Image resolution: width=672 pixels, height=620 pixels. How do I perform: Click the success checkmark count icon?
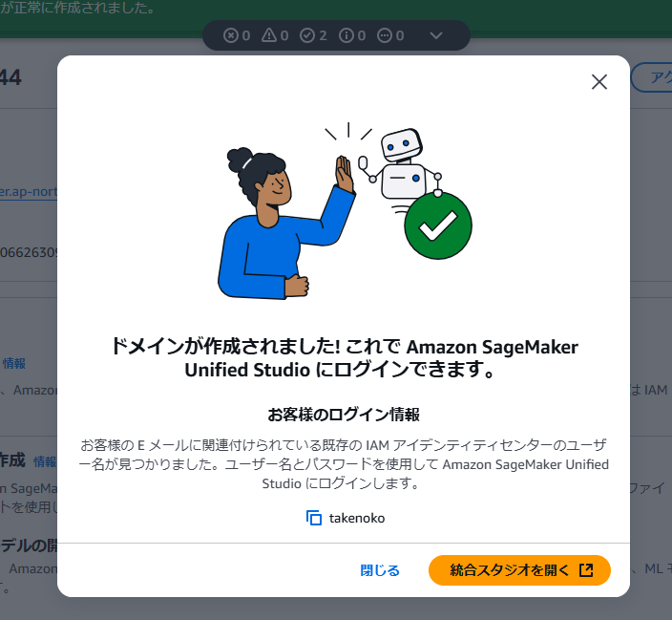(307, 35)
